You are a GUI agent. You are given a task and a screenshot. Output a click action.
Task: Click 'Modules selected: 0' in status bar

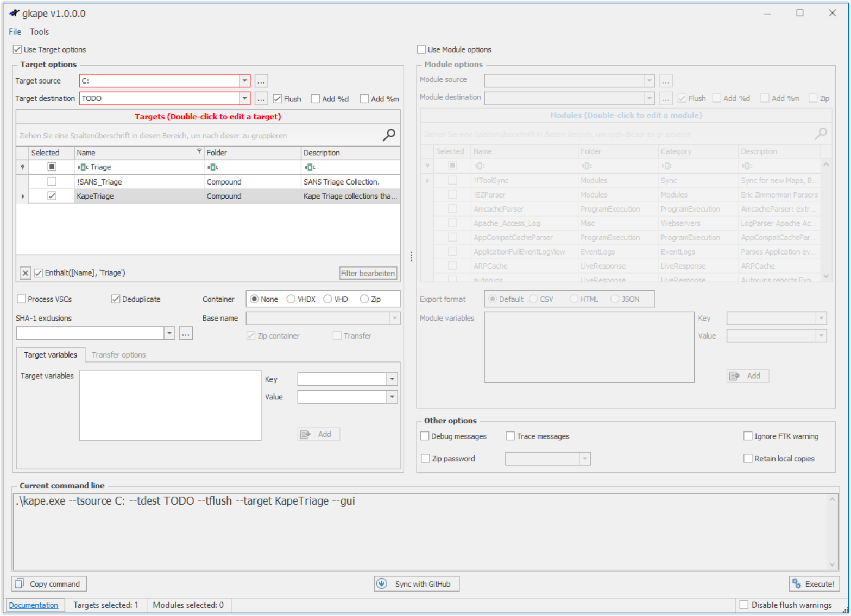point(188,605)
